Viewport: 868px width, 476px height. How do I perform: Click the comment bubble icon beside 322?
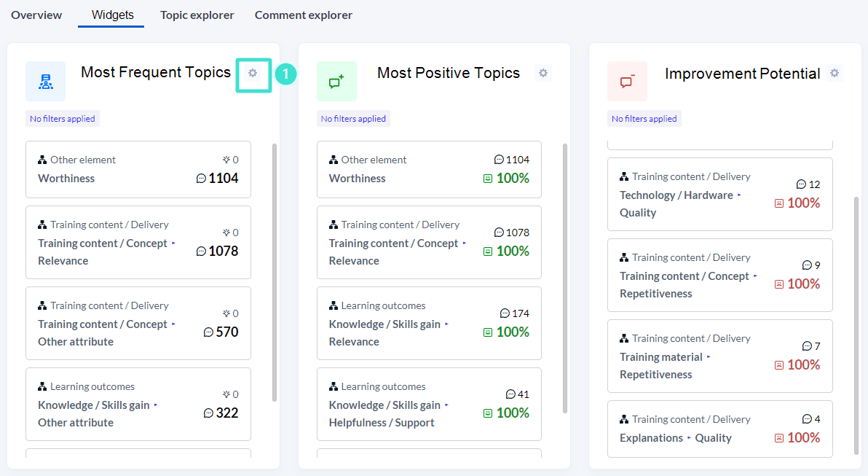208,413
